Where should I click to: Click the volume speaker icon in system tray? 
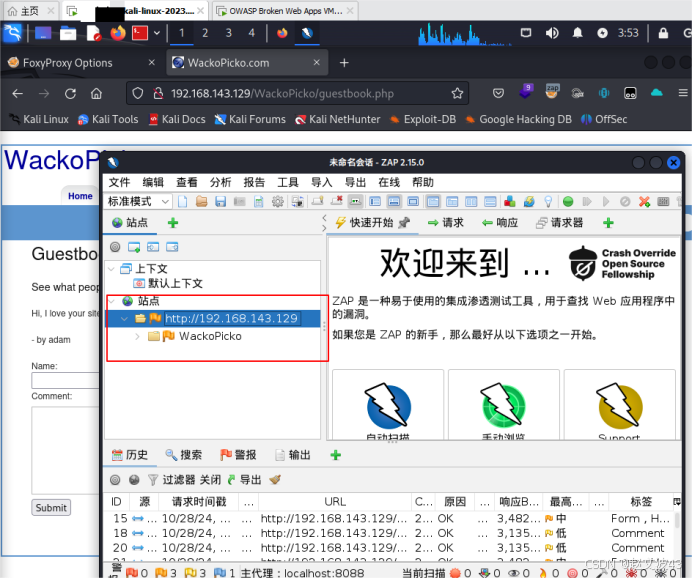pos(552,33)
